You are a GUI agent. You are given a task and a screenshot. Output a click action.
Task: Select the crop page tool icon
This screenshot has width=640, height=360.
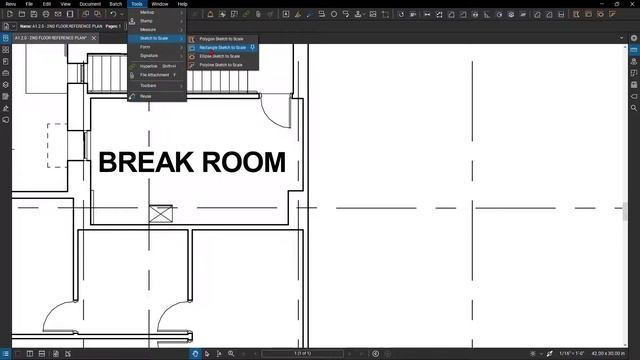click(x=385, y=14)
